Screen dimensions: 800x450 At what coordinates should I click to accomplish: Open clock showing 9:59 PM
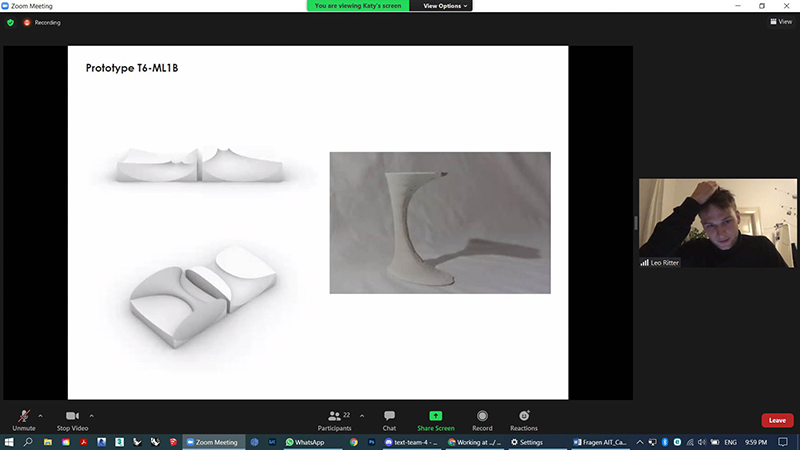(756, 442)
